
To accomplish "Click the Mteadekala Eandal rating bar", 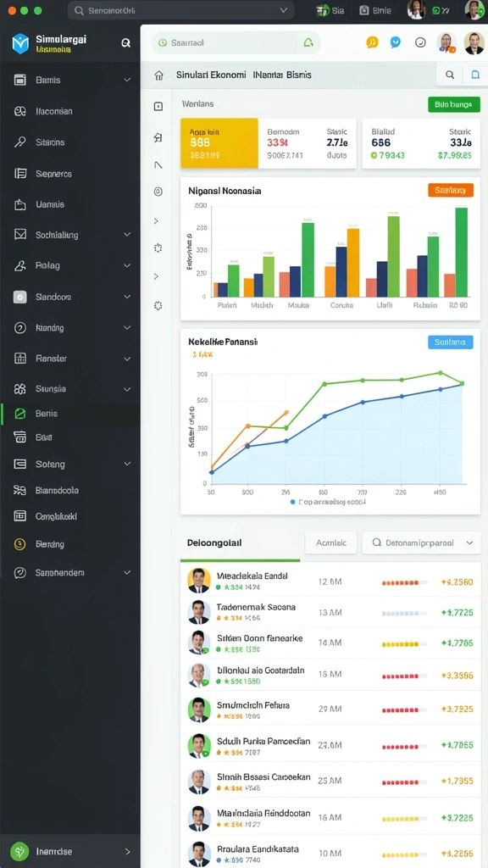I will [x=404, y=582].
